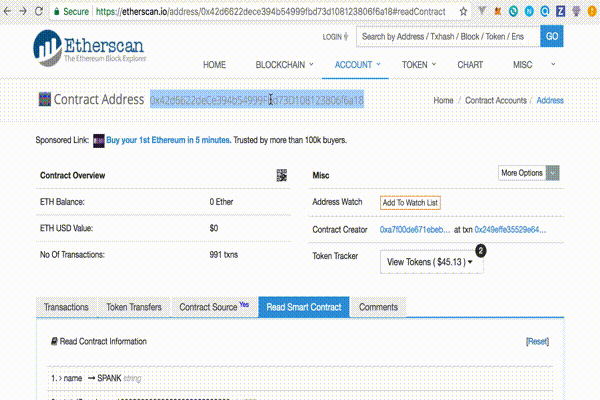The width and height of the screenshot is (600, 400).
Task: Click the green Secure padlock icon
Action: pyautogui.click(x=57, y=11)
